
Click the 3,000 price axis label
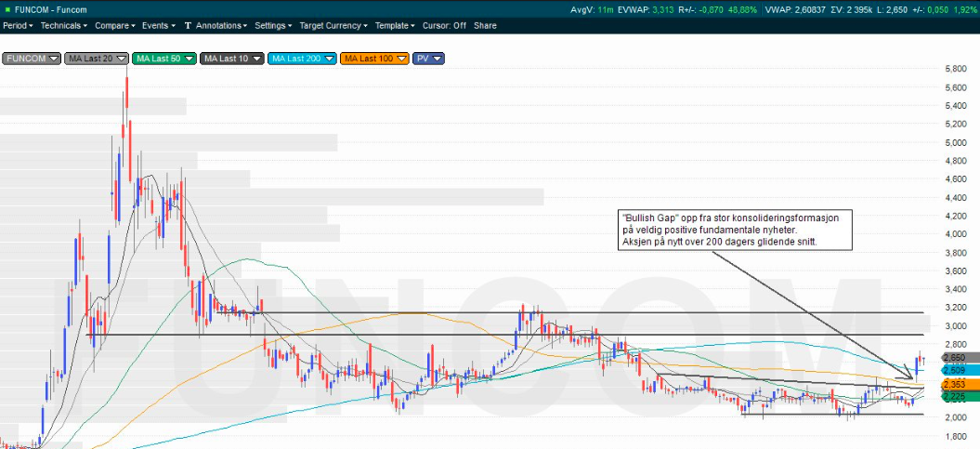pyautogui.click(x=954, y=325)
